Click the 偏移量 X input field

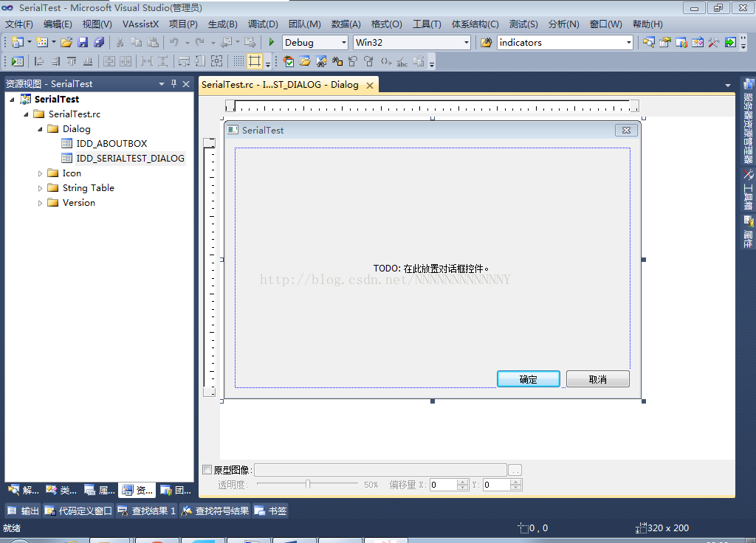click(443, 485)
